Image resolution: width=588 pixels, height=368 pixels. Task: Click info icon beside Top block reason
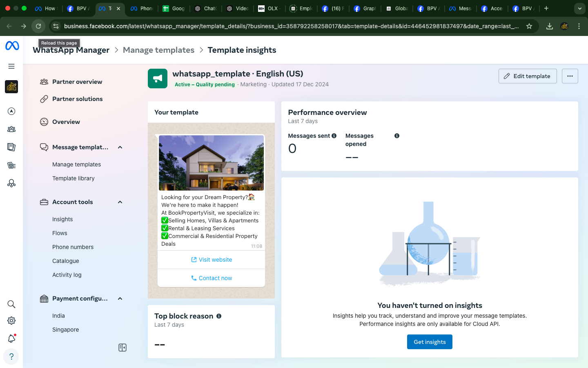[219, 316]
